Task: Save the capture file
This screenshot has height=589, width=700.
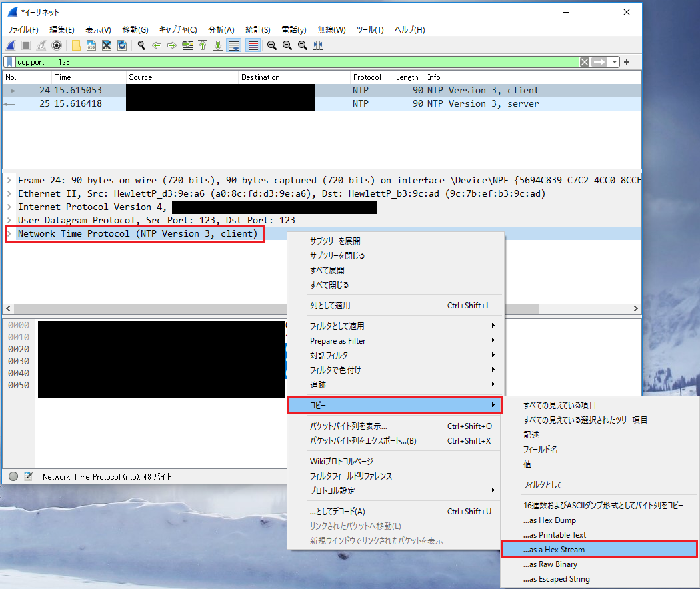Action: [91, 45]
